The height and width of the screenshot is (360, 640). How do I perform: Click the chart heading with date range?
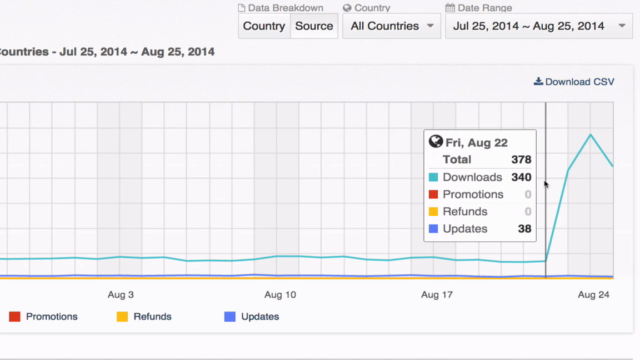click(107, 52)
